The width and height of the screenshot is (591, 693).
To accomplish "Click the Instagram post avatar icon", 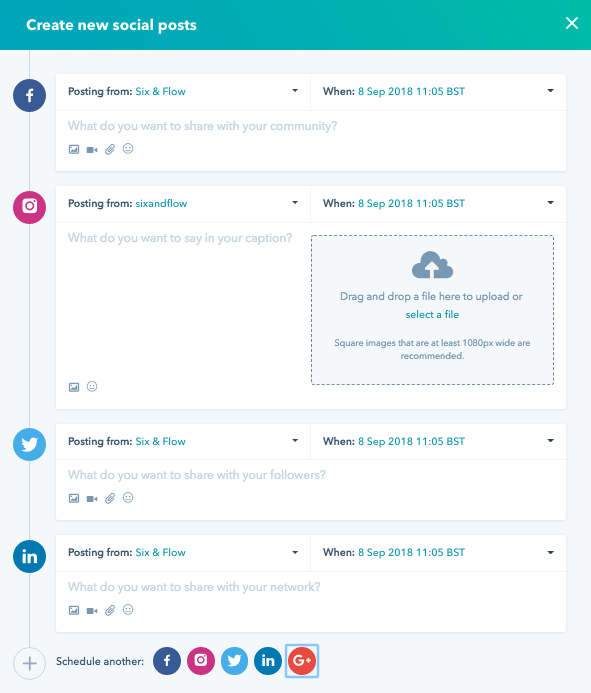I will pyautogui.click(x=29, y=207).
